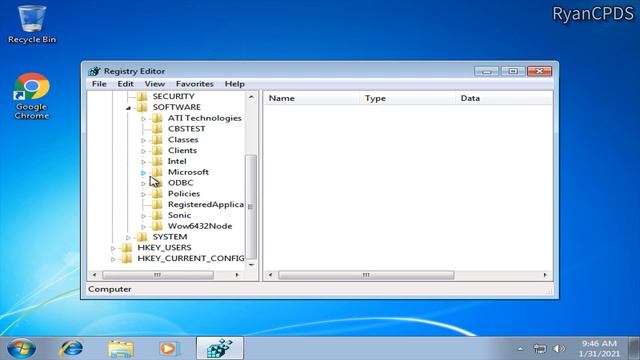The image size is (640, 360).
Task: Click the tree pane down scroll arrow
Action: pos(251,265)
